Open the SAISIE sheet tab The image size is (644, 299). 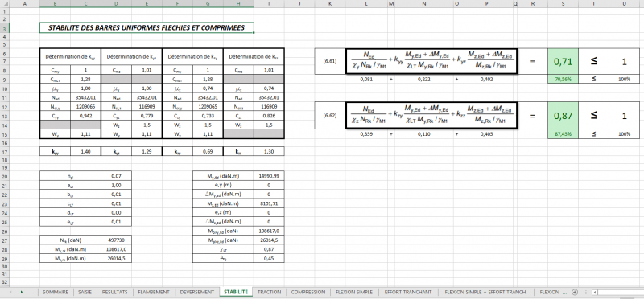[85, 292]
